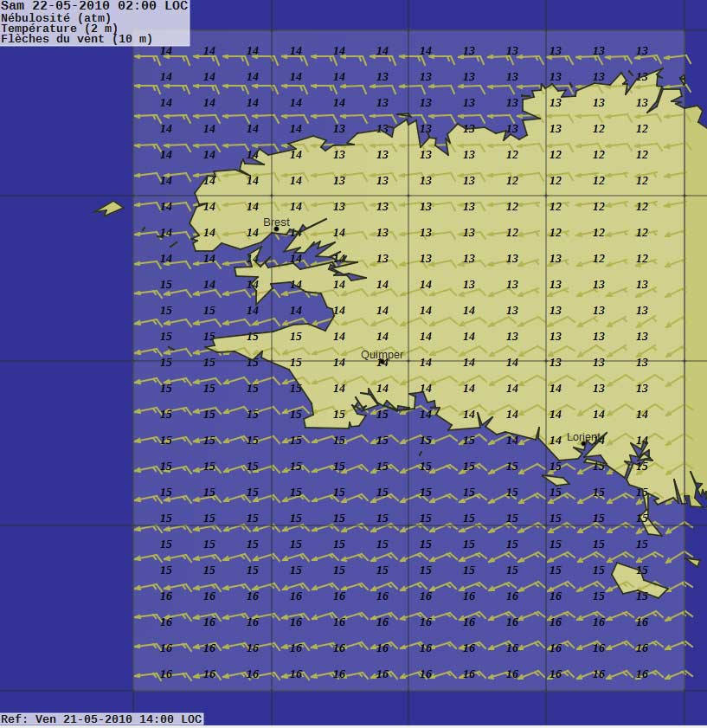707x728 pixels.
Task: Click the Brest city label
Action: pos(276,222)
